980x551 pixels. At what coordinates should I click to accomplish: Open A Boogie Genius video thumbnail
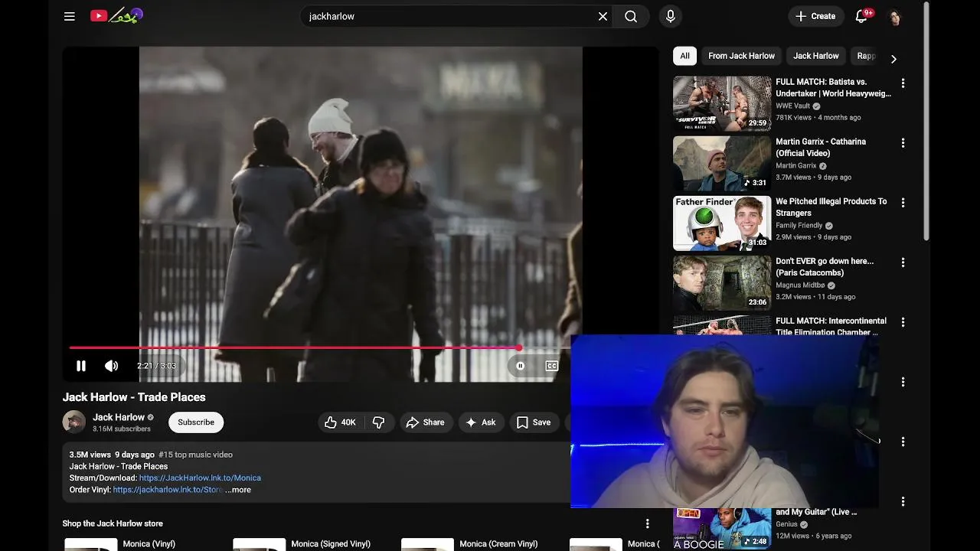722,528
